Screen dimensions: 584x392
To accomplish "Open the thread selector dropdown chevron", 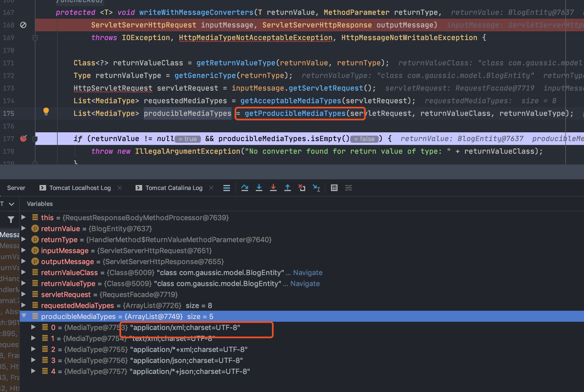I will click(x=12, y=204).
